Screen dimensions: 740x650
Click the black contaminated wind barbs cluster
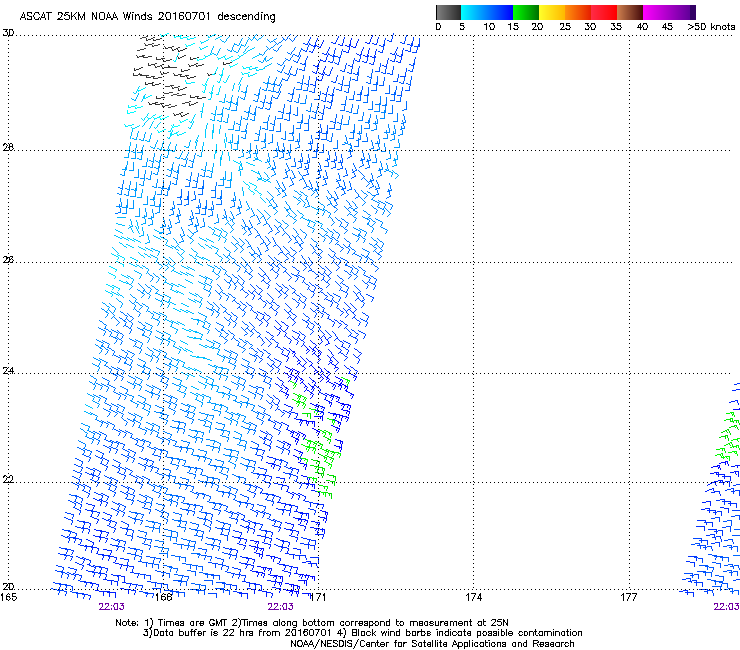pos(169,75)
